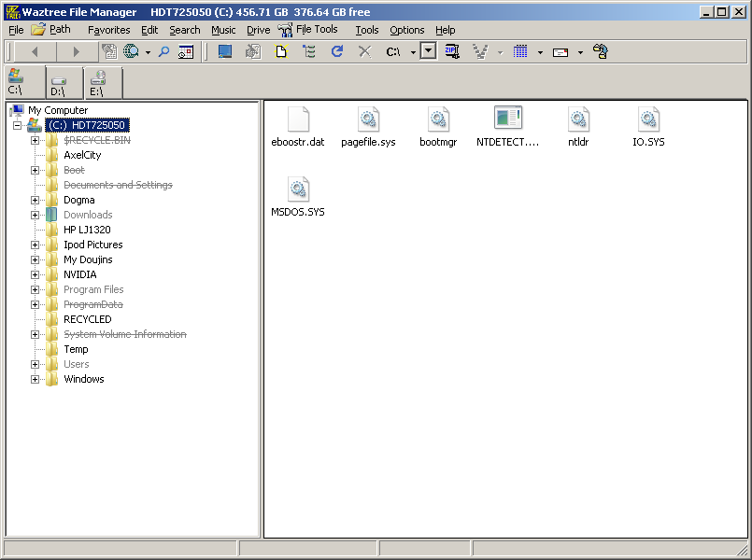This screenshot has height=560, width=752.
Task: Select the AxelCity folder in tree
Action: (82, 155)
